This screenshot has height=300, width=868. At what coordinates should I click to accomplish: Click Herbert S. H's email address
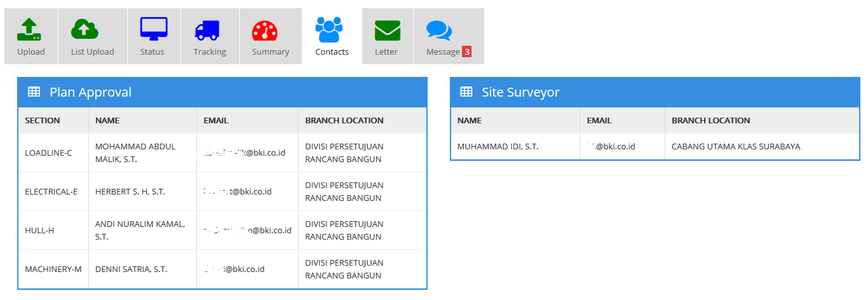coord(238,191)
